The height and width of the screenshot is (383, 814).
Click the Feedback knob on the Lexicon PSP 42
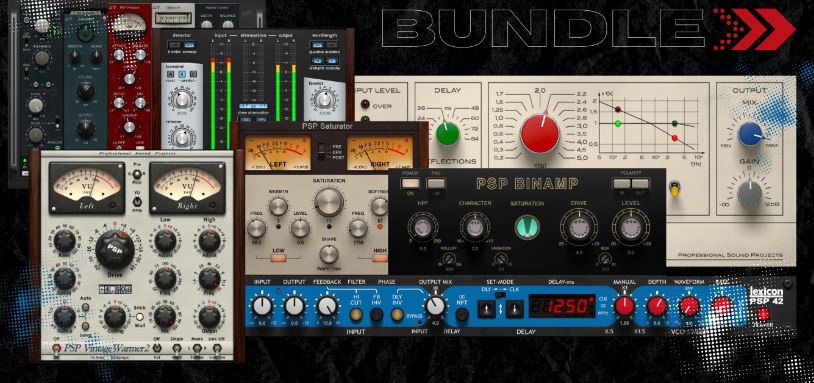pyautogui.click(x=327, y=306)
